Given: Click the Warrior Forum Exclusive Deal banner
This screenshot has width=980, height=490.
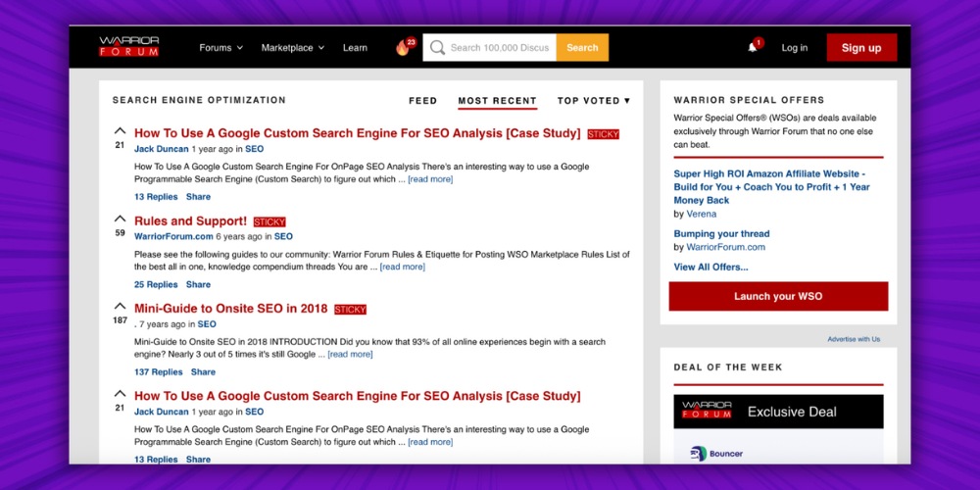Looking at the screenshot, I should point(778,412).
